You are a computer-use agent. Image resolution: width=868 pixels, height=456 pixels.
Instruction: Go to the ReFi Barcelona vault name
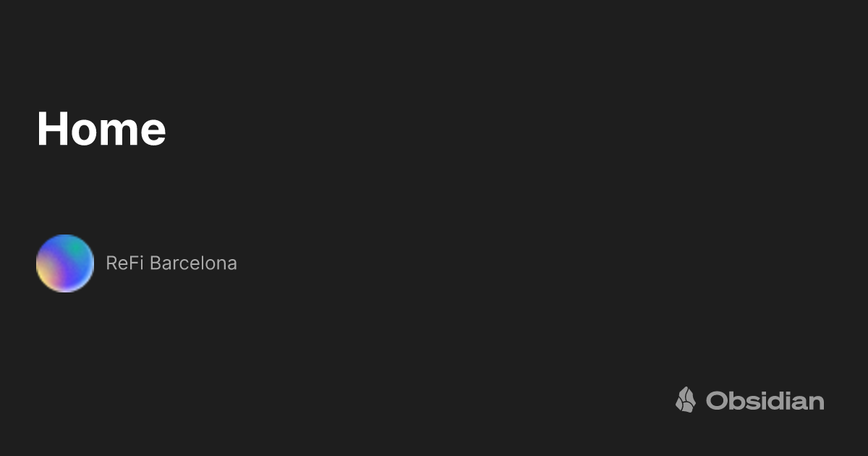click(171, 263)
